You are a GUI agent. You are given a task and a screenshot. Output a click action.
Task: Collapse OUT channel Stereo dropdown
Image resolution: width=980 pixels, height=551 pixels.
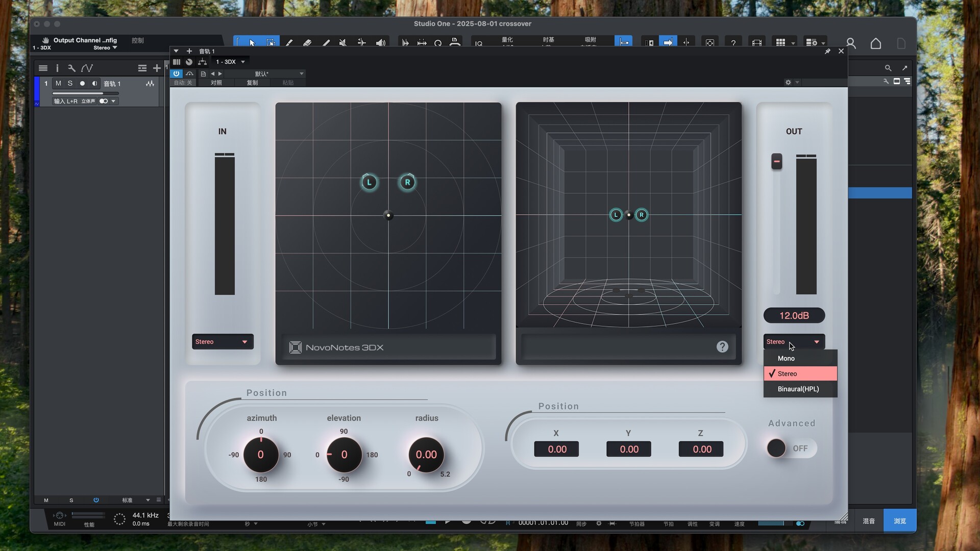click(x=794, y=342)
